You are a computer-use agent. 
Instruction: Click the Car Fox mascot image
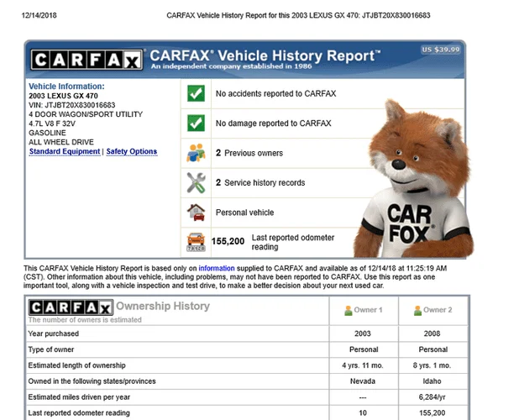click(x=415, y=179)
